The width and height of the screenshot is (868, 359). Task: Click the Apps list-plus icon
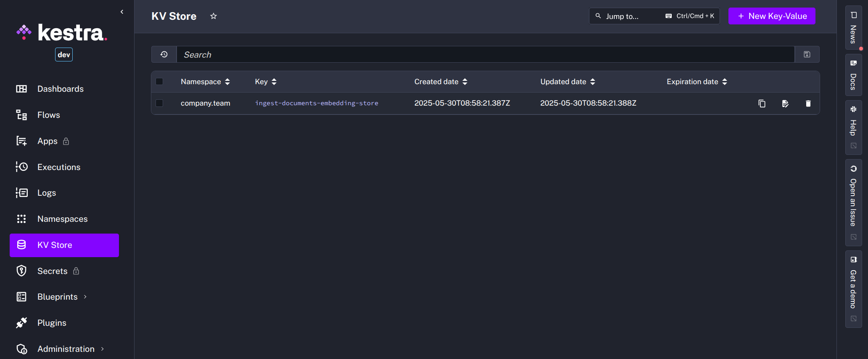(21, 141)
